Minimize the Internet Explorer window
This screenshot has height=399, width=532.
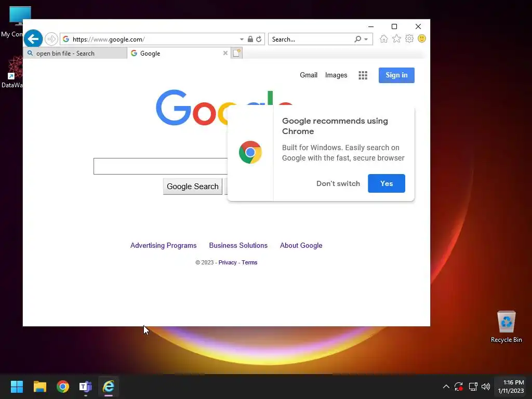371,26
